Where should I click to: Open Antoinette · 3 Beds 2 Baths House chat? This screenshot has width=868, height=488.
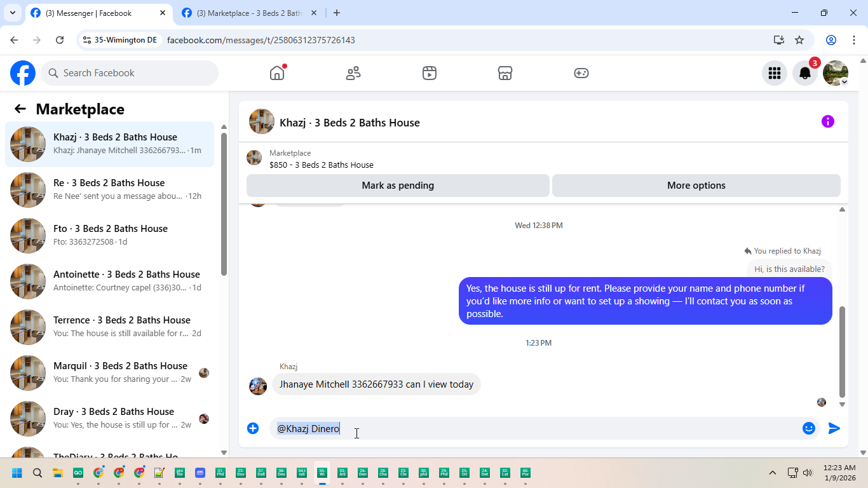109,281
